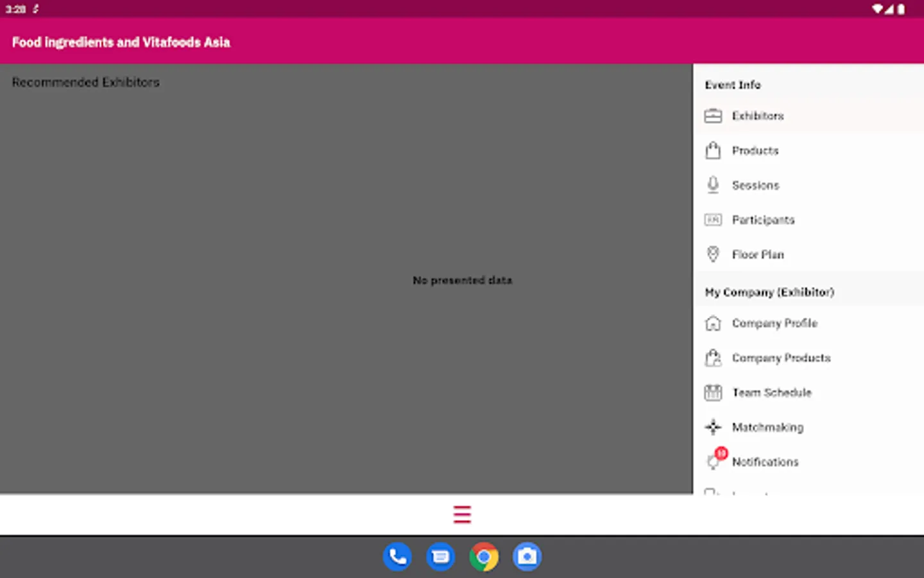
Task: Open the Exhibitors briefcase icon
Action: (x=713, y=116)
